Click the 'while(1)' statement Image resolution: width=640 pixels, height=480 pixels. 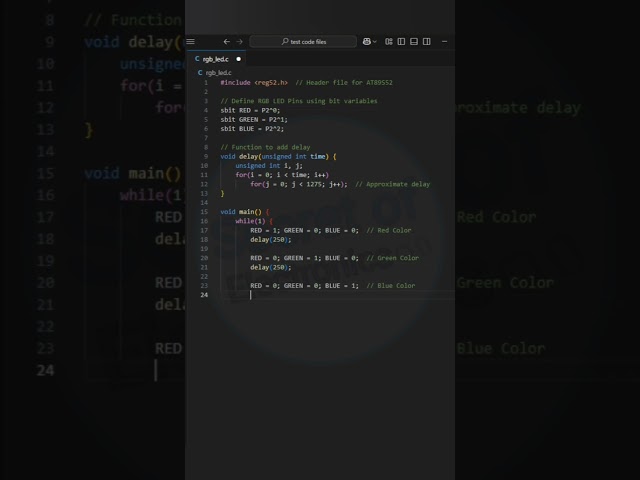tap(250, 221)
